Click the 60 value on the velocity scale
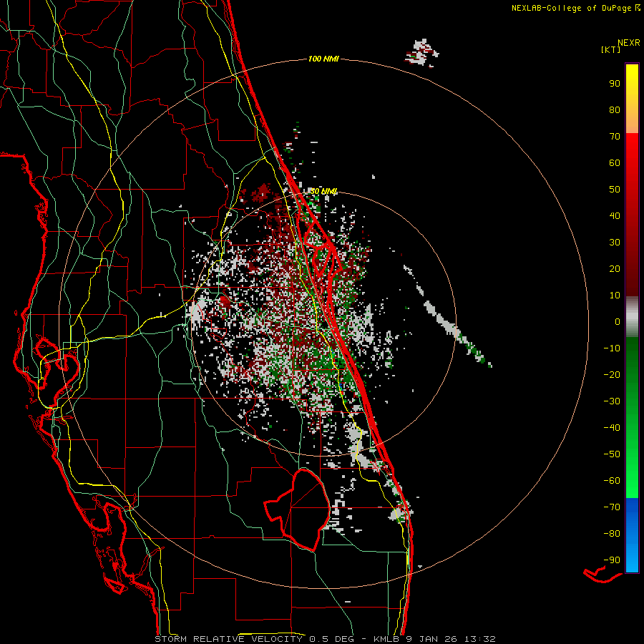 615,163
